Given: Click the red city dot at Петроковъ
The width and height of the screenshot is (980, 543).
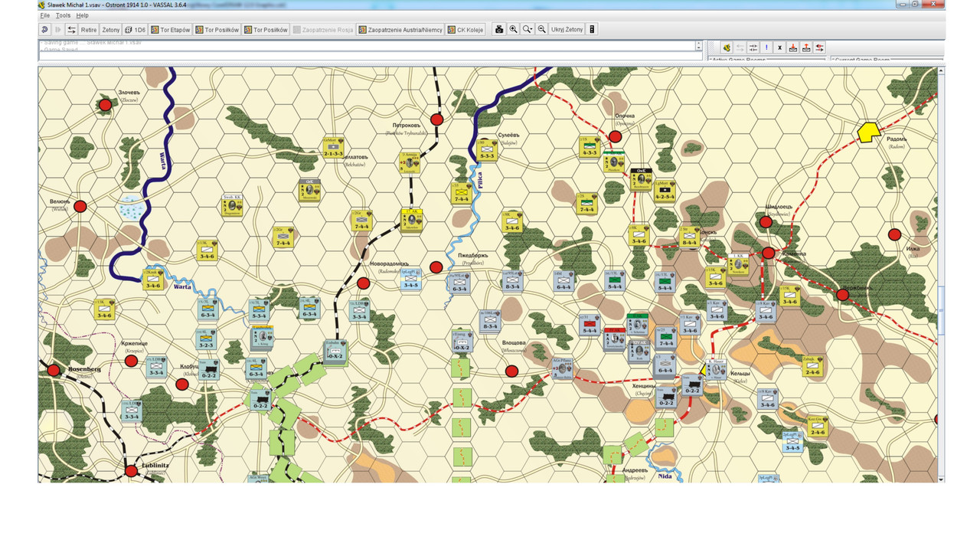Looking at the screenshot, I should [x=437, y=119].
